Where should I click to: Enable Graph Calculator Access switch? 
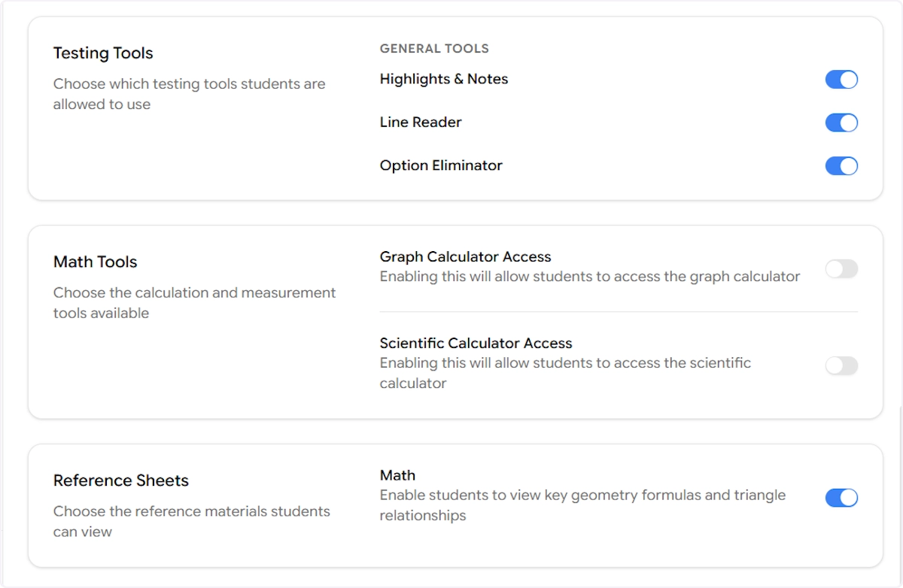click(x=841, y=269)
